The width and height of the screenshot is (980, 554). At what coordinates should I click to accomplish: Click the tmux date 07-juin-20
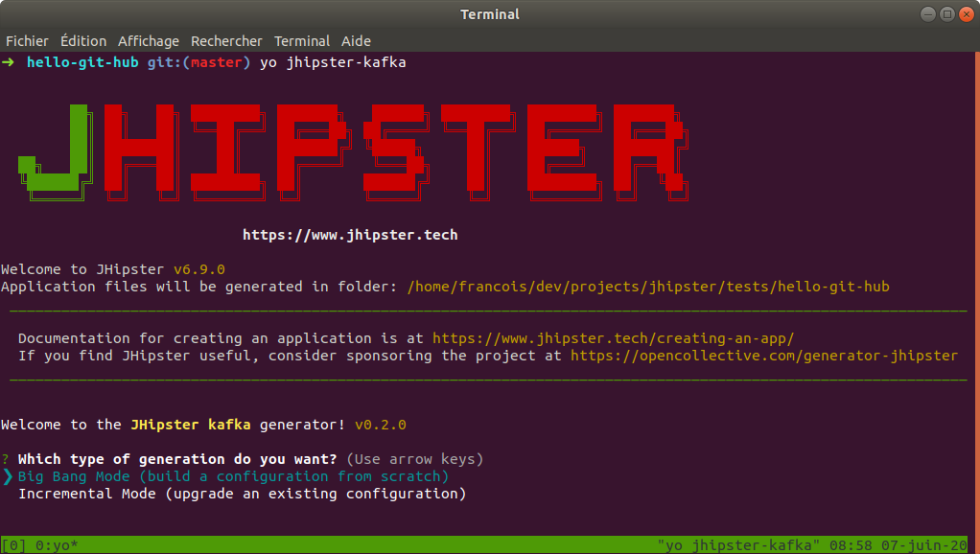pyautogui.click(x=923, y=545)
